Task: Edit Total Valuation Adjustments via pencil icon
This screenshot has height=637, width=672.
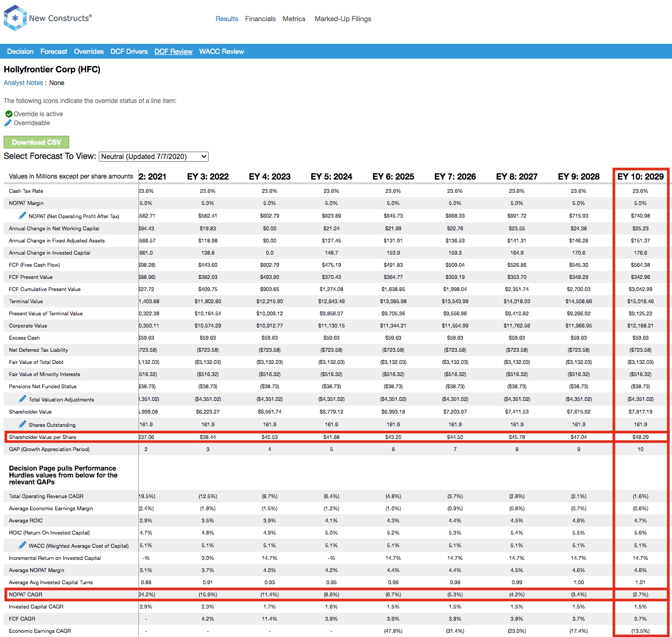Action: pyautogui.click(x=22, y=399)
